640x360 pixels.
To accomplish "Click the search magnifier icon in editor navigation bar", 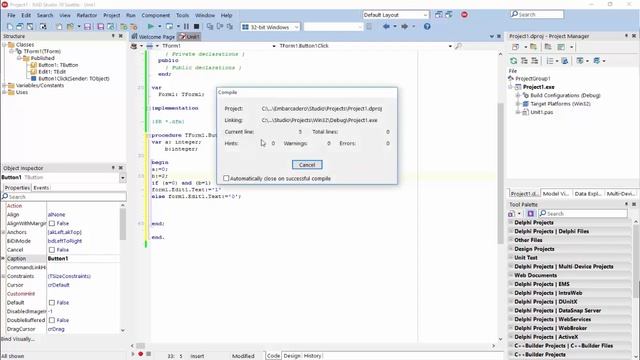I will (x=458, y=46).
